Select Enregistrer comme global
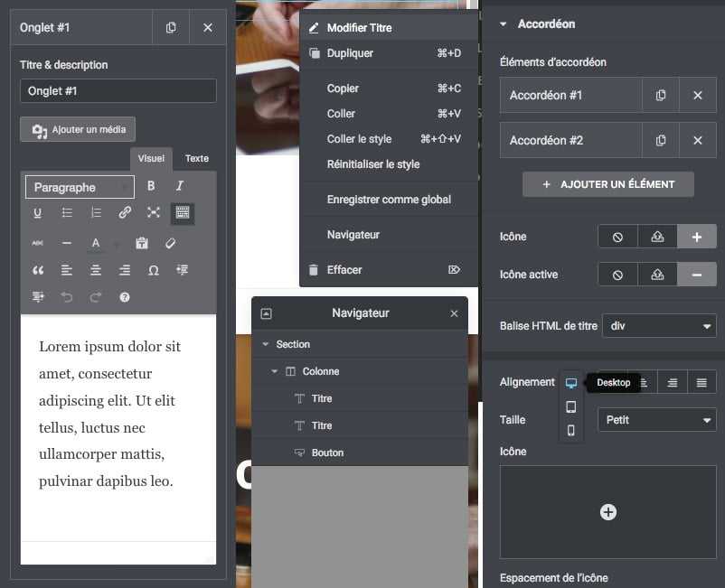This screenshot has width=725, height=588. [389, 200]
